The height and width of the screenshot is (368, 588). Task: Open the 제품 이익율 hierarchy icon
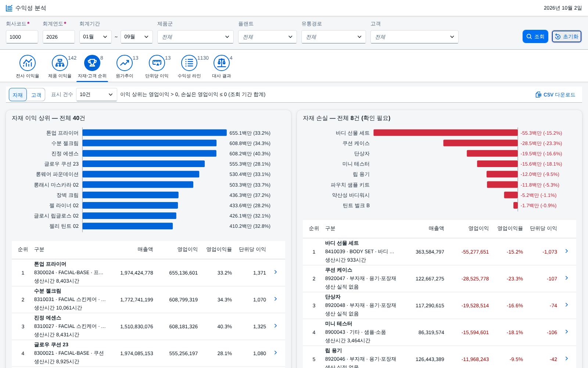60,63
